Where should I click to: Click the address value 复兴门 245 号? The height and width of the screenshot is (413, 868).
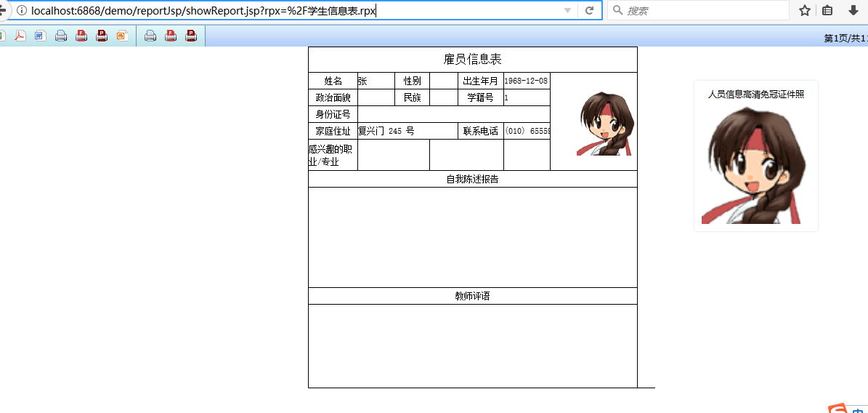(x=386, y=131)
